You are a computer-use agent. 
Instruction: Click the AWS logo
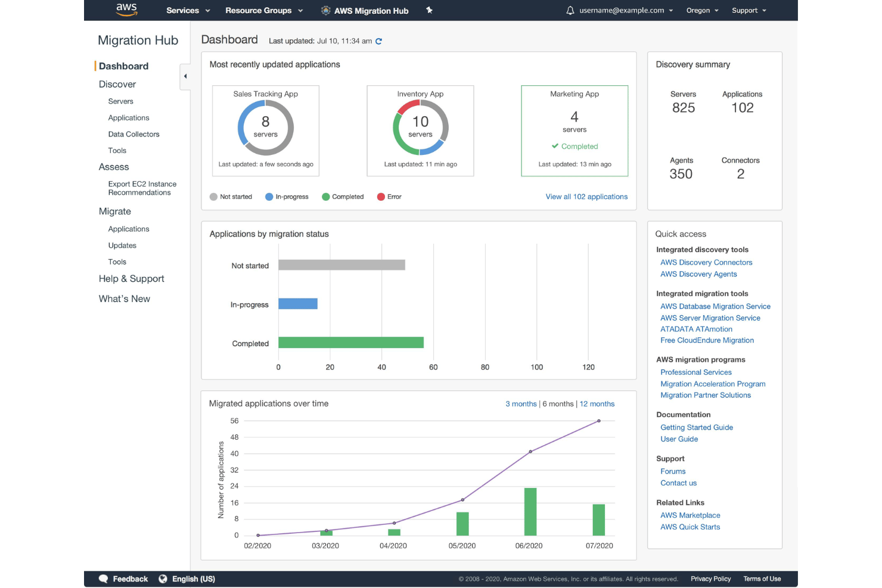tap(126, 10)
